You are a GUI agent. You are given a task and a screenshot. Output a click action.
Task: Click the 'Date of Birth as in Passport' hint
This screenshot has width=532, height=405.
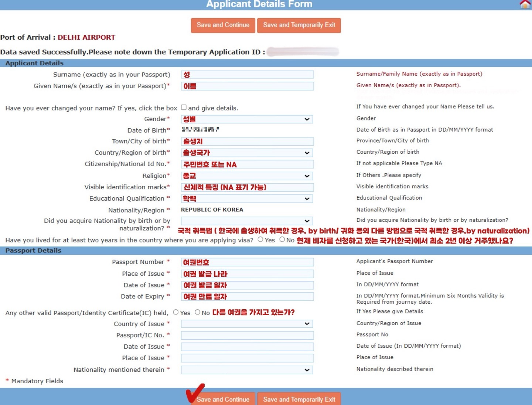425,130
